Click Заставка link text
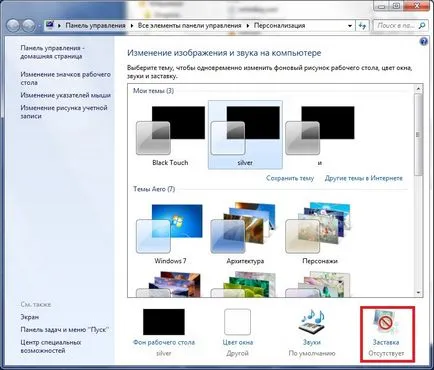 click(386, 342)
